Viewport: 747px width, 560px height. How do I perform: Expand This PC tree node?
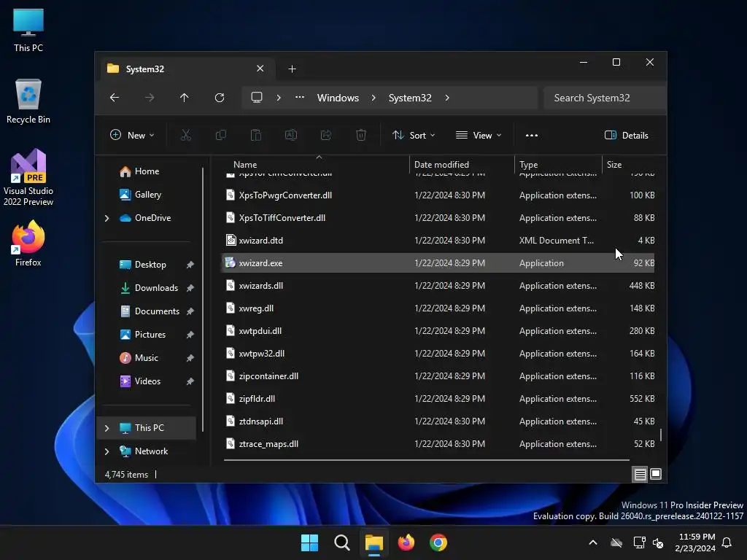click(x=107, y=428)
